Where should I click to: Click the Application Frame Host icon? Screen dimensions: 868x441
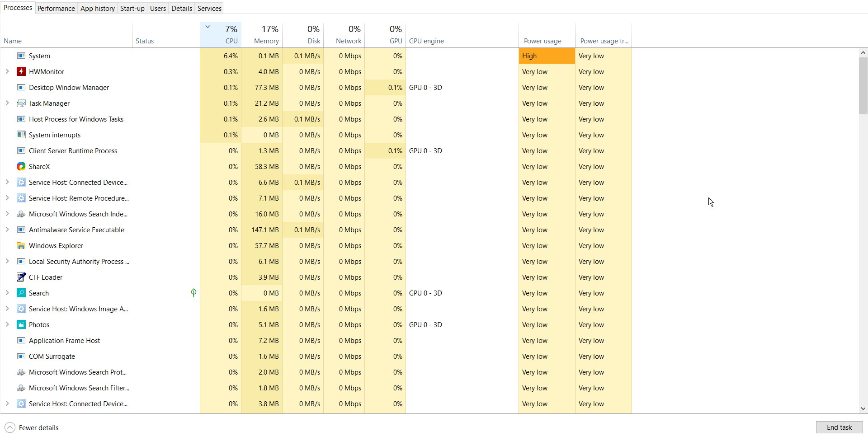click(21, 341)
